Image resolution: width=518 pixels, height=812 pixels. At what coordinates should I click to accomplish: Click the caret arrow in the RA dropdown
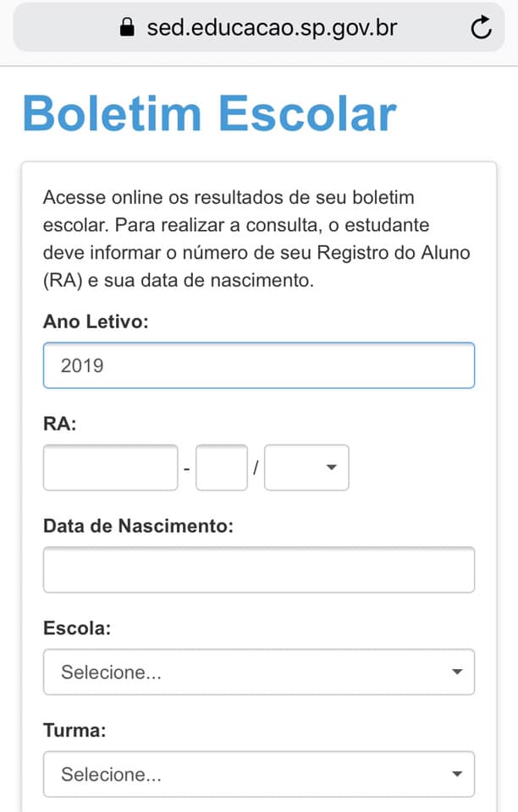pyautogui.click(x=332, y=467)
